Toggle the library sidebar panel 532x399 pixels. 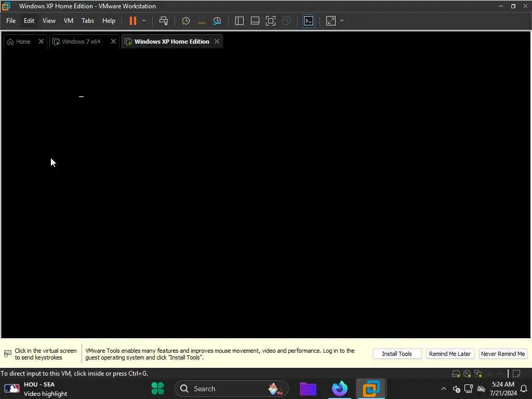coord(239,21)
